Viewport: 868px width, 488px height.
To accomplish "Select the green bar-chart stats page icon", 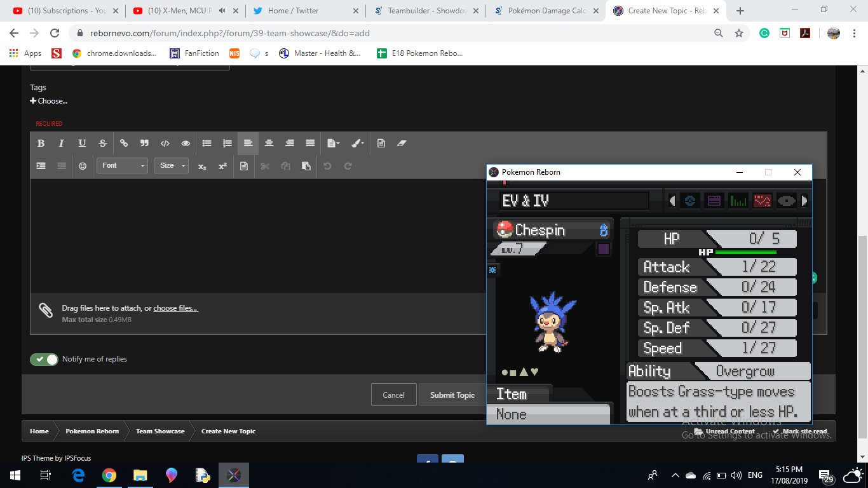I will click(x=738, y=201).
